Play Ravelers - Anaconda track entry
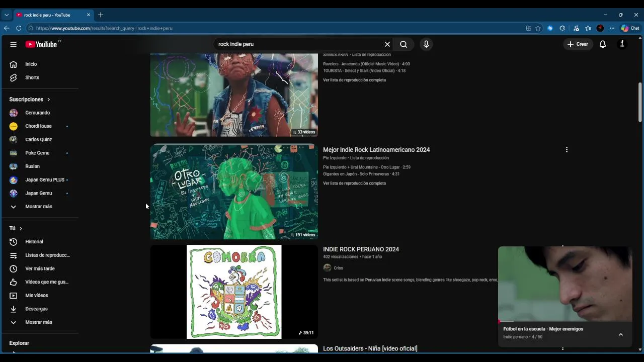Viewport: 644px width, 362px height. coord(366,64)
